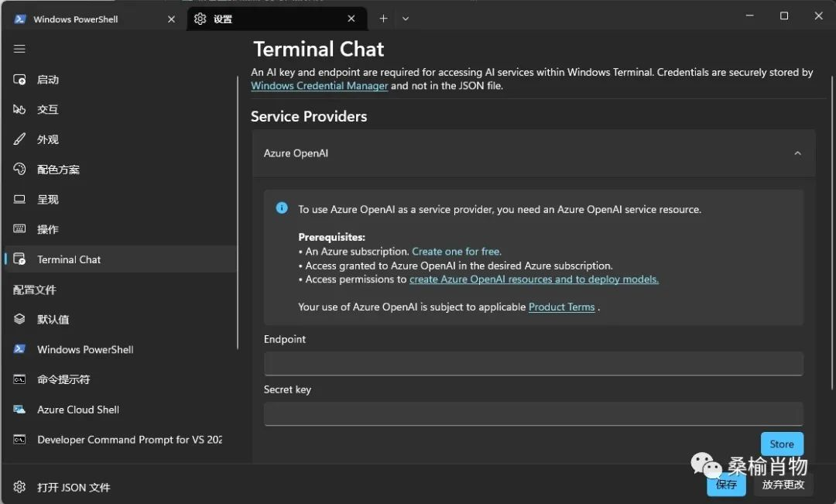
Task: Focus the Secret key input field
Action: pyautogui.click(x=533, y=413)
